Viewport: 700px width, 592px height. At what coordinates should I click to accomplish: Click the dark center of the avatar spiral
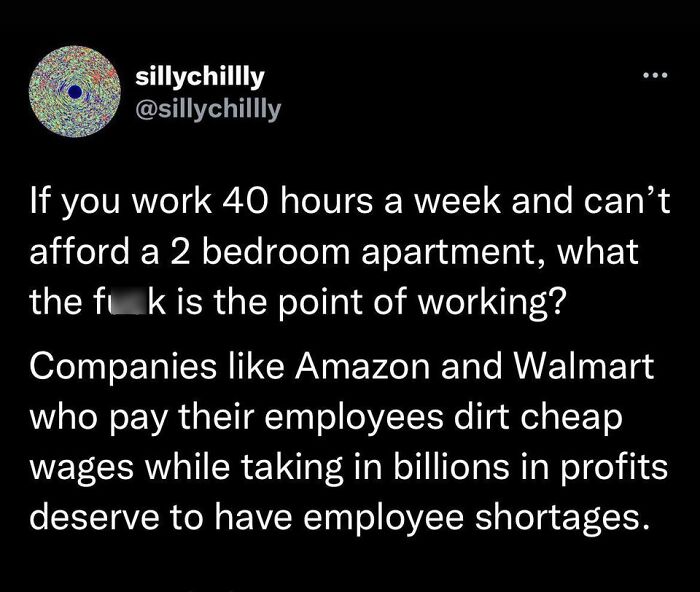[x=75, y=92]
